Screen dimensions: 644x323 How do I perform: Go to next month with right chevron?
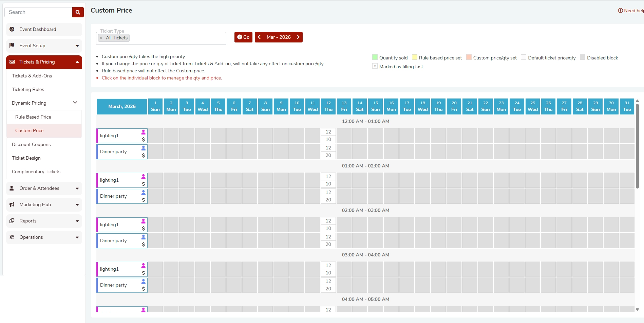(298, 37)
